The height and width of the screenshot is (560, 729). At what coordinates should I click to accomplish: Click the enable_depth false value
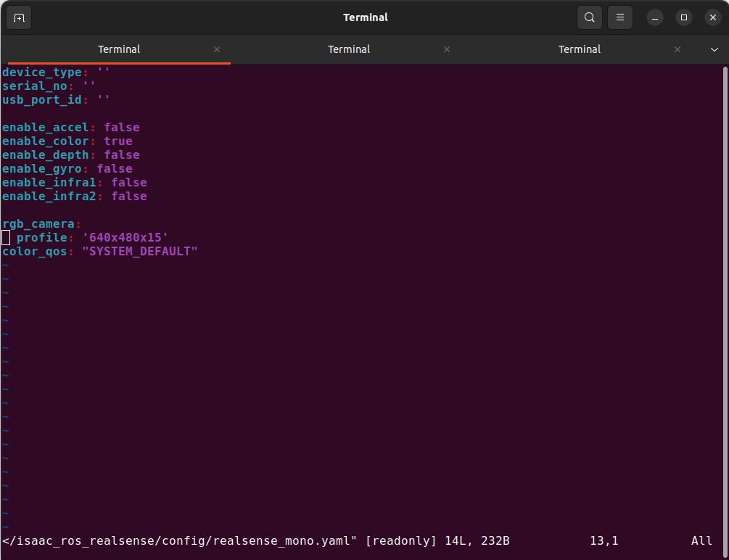pyautogui.click(x=122, y=155)
